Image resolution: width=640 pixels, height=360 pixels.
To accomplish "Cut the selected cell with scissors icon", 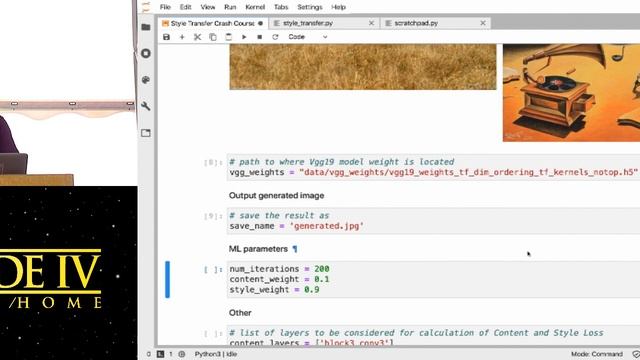I will [x=198, y=37].
